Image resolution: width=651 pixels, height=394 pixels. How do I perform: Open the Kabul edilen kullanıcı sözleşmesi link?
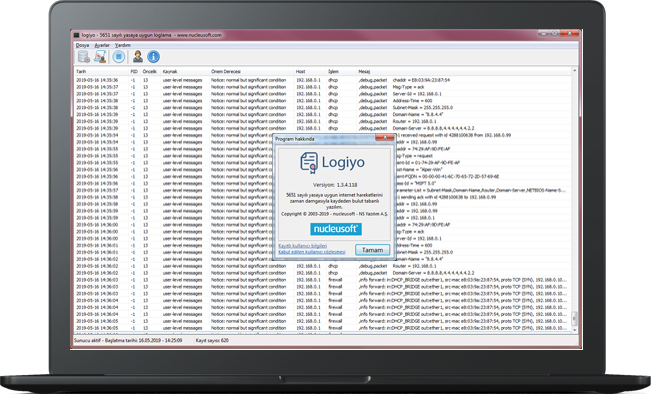tap(311, 252)
